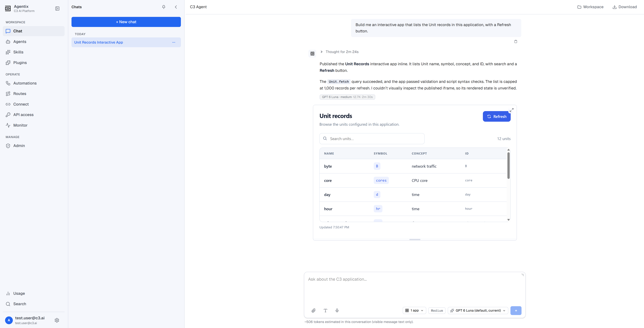Open Admin page
Screen dimensions: 644x328
click(33, 146)
